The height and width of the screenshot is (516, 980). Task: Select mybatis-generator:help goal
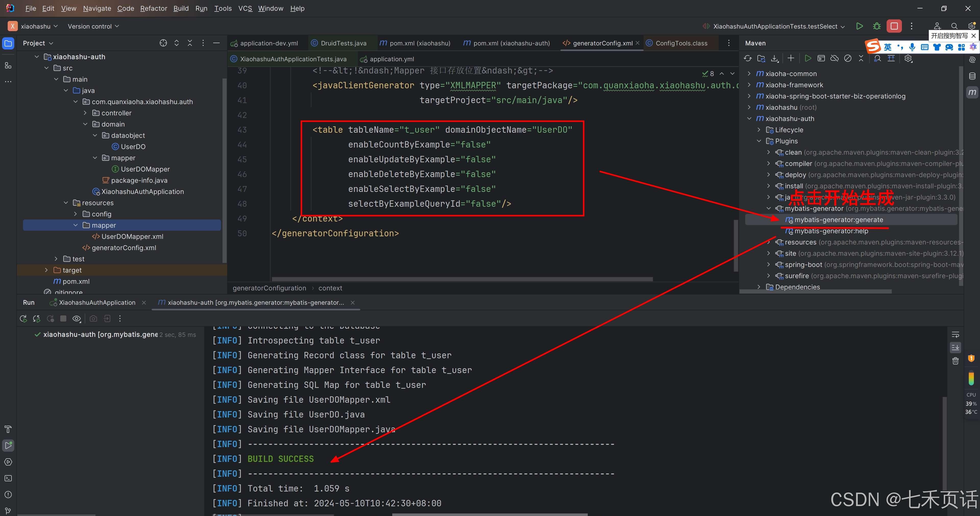831,231
